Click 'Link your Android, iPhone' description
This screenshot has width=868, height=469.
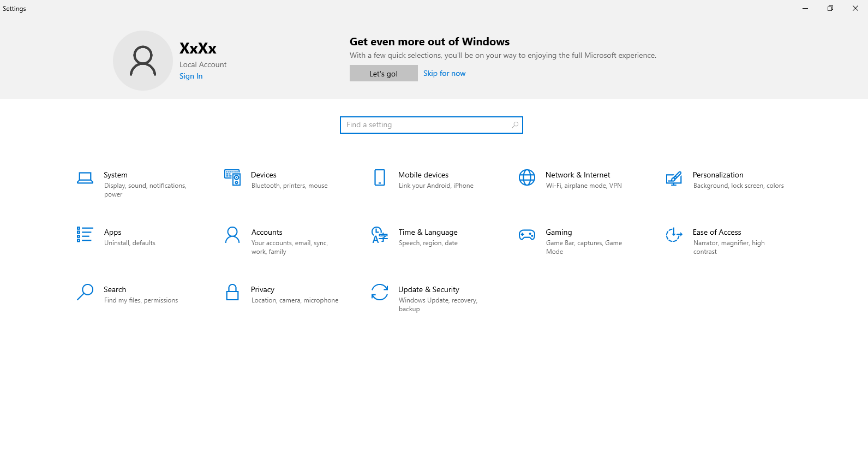(x=436, y=186)
